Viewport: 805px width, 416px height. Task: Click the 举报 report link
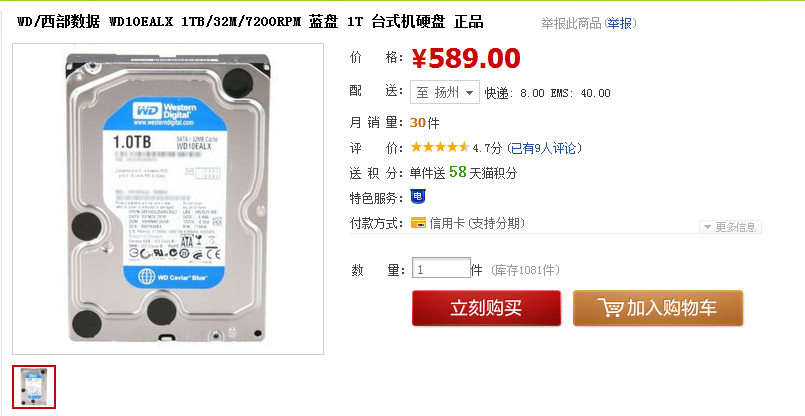click(620, 24)
